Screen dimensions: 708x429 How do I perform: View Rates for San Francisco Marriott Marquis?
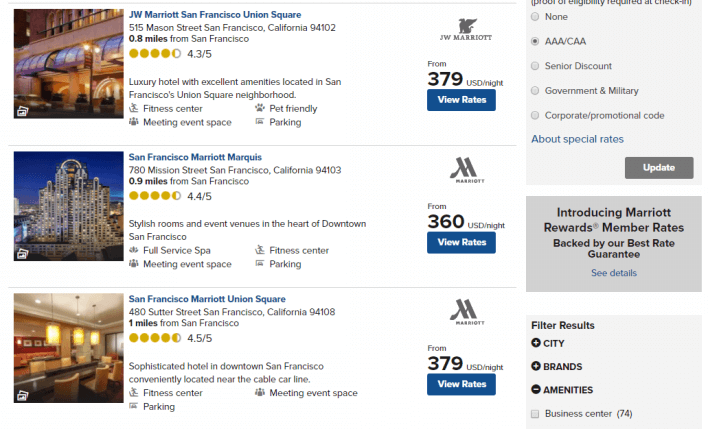[461, 242]
